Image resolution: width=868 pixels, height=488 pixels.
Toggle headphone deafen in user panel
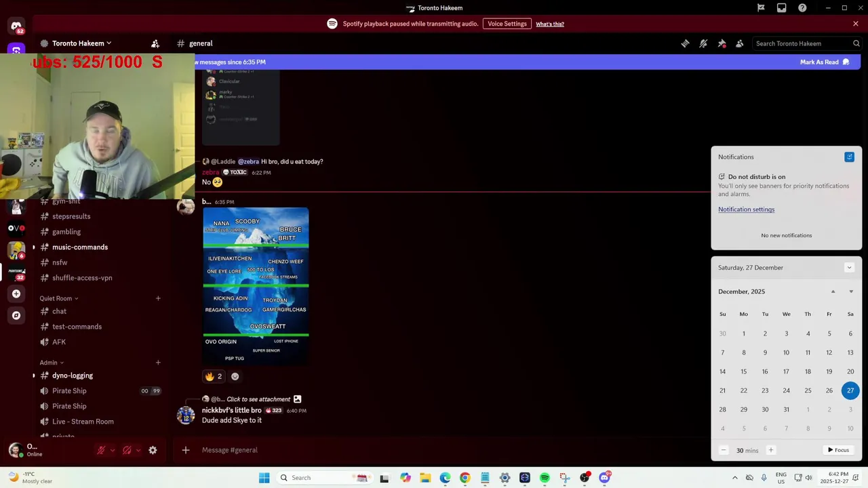click(x=127, y=450)
